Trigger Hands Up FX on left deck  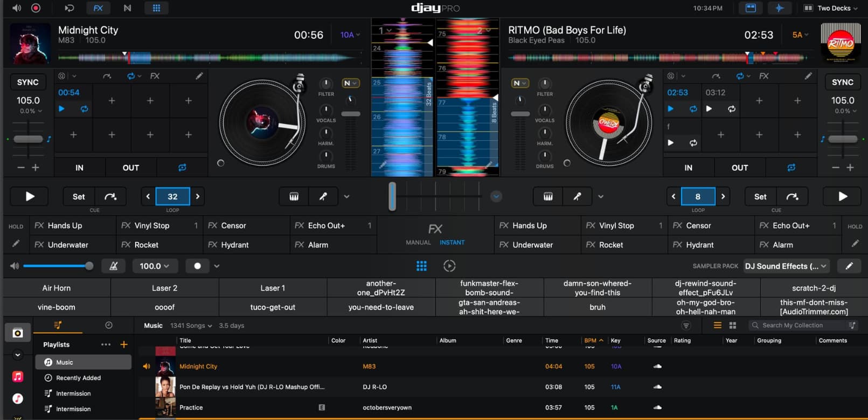click(73, 225)
